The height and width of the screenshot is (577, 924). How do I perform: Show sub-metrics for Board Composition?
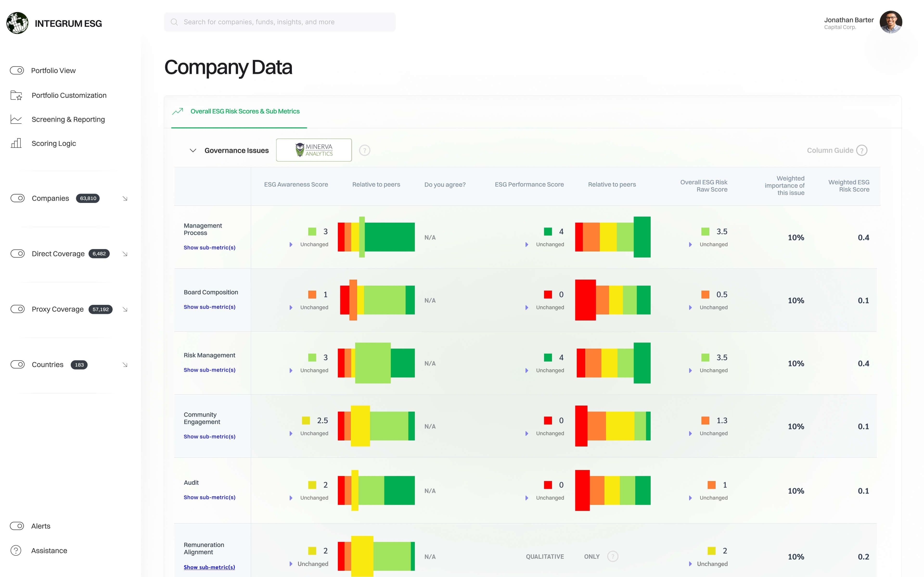[x=209, y=307]
